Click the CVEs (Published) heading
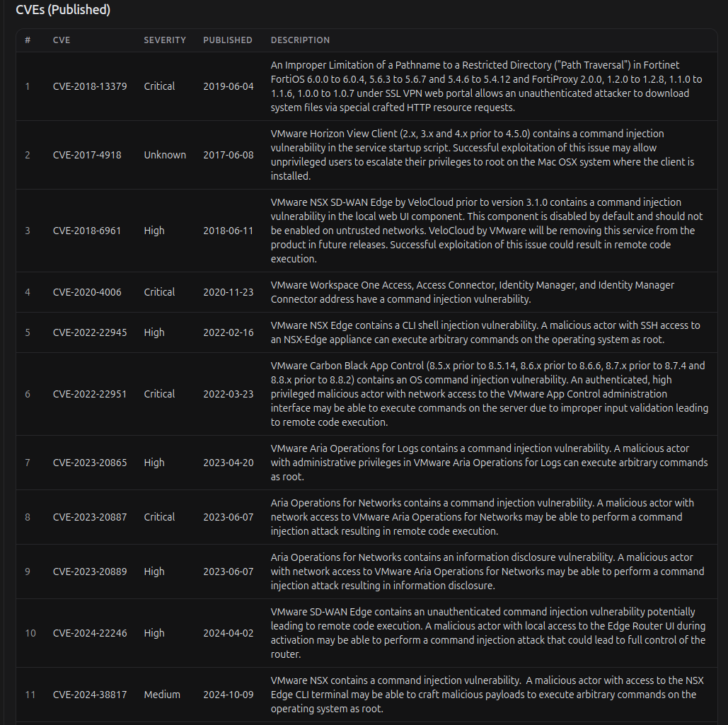 (63, 10)
